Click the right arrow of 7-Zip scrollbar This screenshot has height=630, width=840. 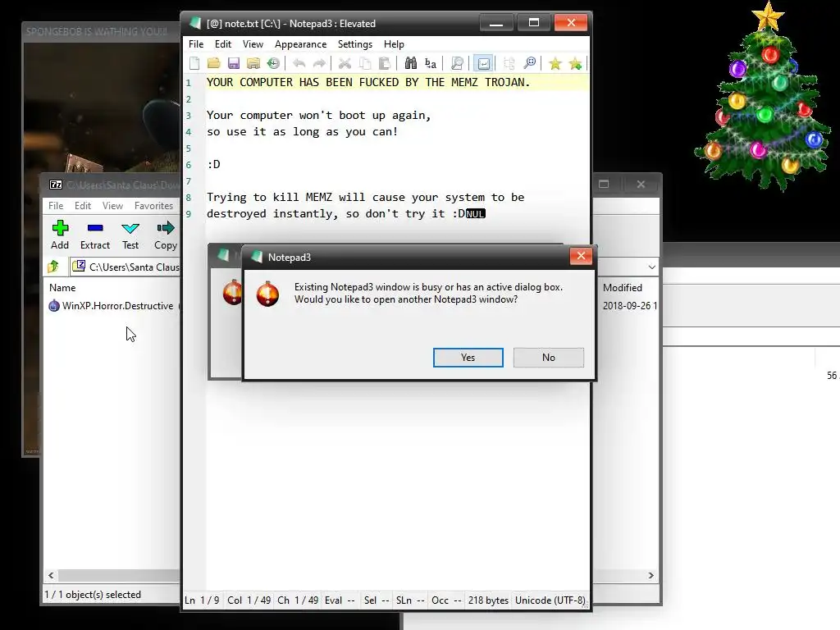651,575
